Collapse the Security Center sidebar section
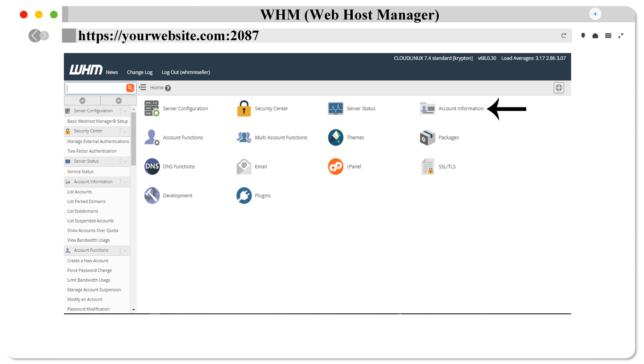This screenshot has height=364, width=644. pyautogui.click(x=125, y=131)
